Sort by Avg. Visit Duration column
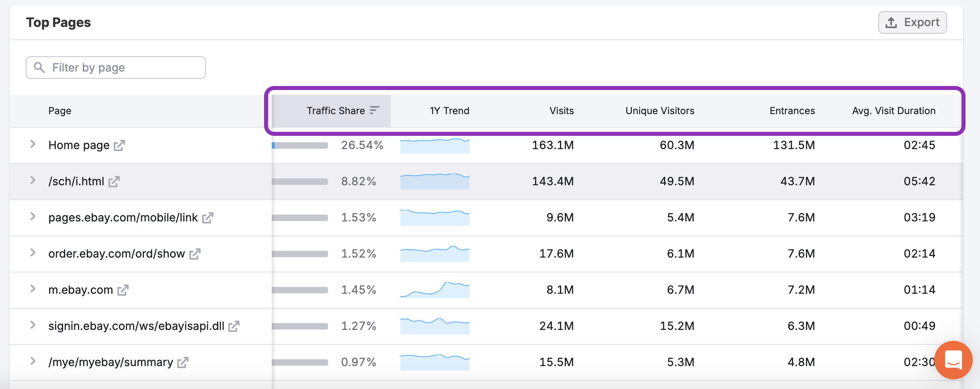This screenshot has height=389, width=980. point(893,111)
